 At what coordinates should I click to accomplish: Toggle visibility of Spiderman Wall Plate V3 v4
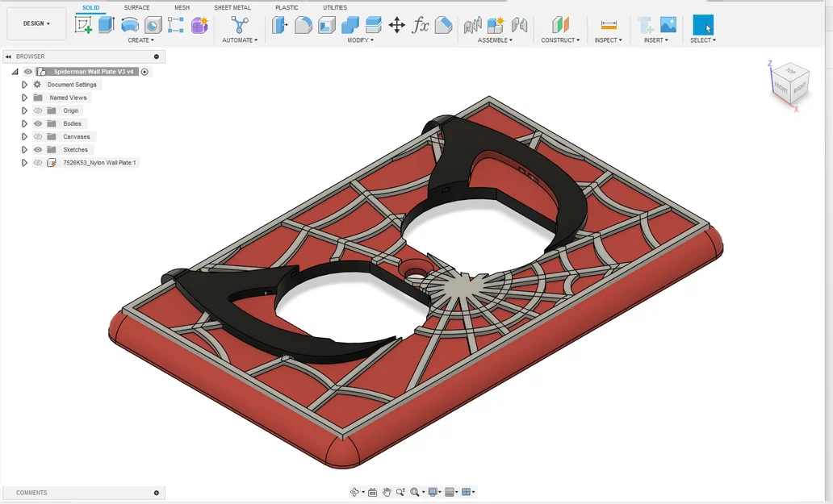click(28, 72)
